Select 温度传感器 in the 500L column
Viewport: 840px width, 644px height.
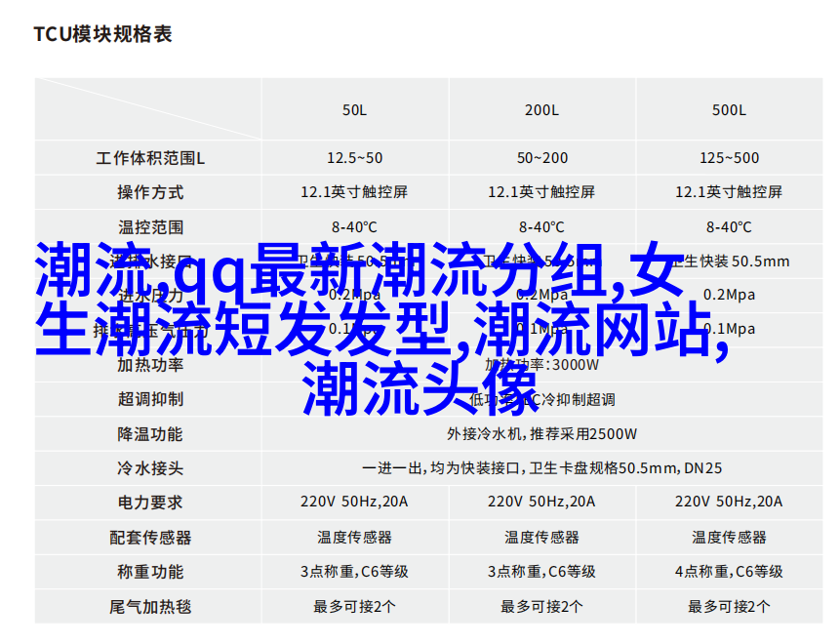[729, 537]
